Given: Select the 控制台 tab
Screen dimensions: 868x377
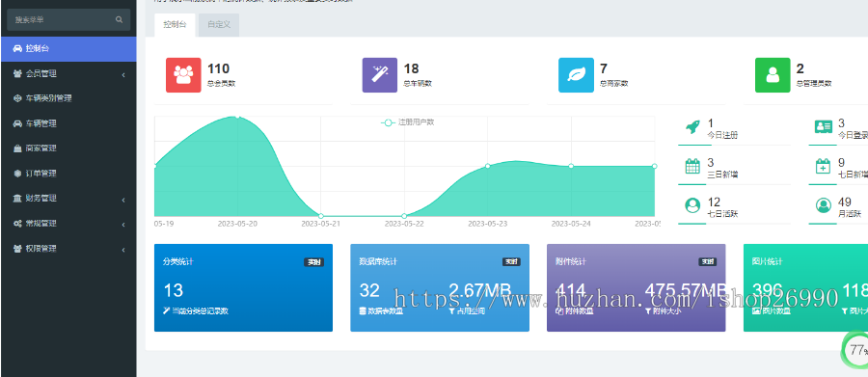Looking at the screenshot, I should [x=175, y=25].
